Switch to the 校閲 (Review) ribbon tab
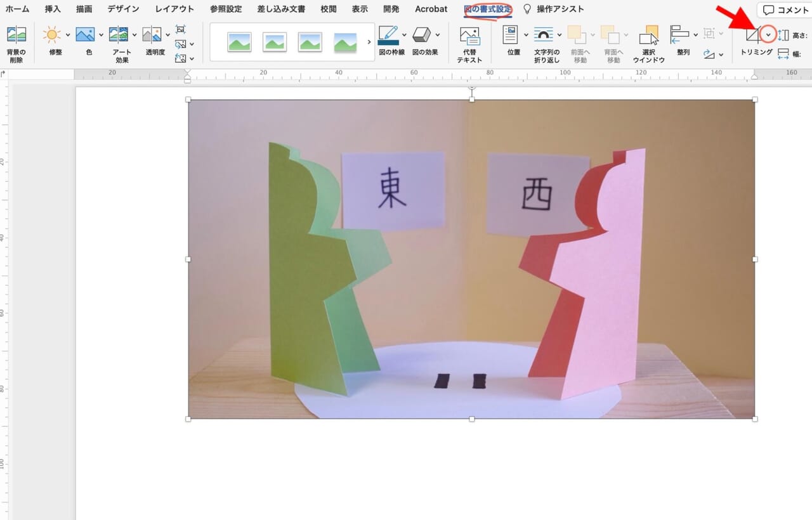The width and height of the screenshot is (812, 520). point(328,9)
